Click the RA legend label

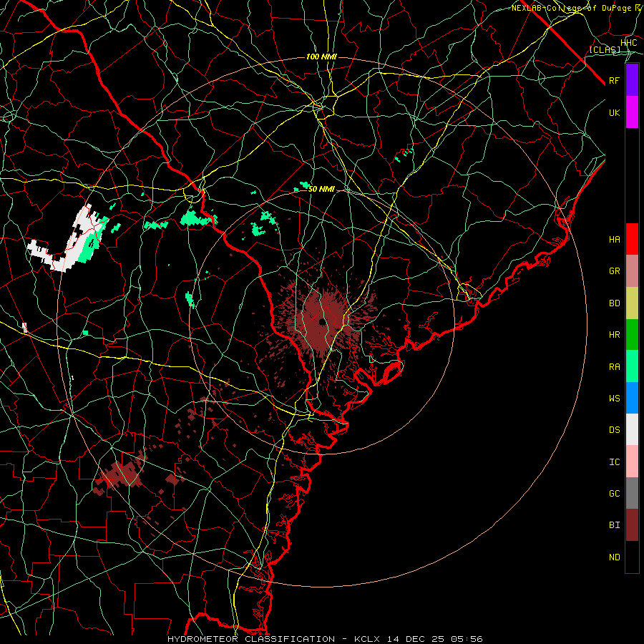point(614,367)
